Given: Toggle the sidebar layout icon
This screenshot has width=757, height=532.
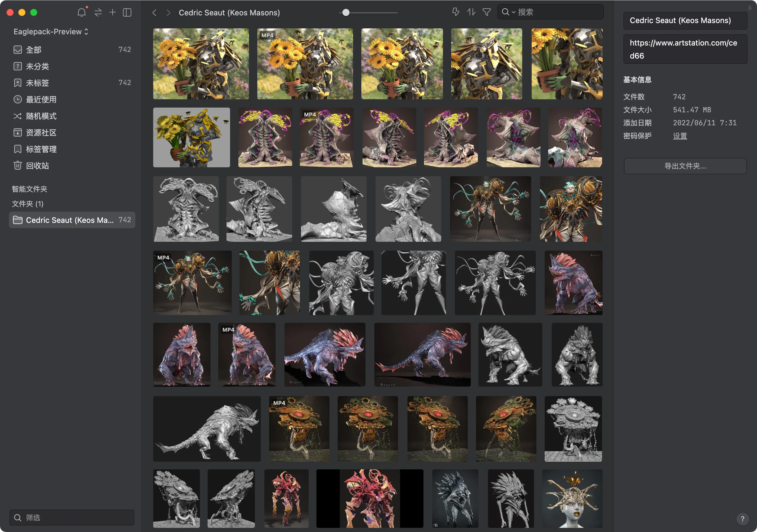Looking at the screenshot, I should click(127, 12).
